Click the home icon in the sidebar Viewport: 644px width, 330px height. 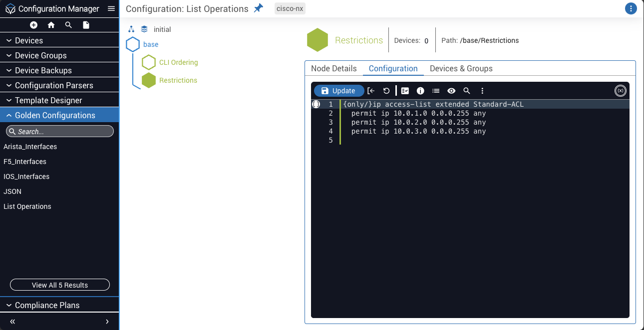click(51, 25)
